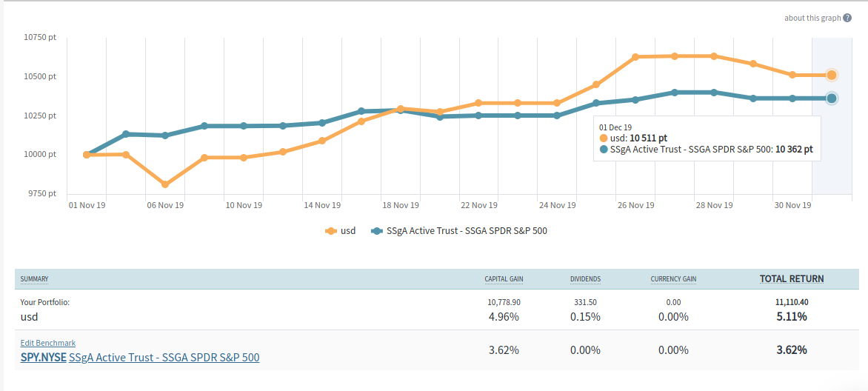Click the portfolio's 5.11% total return value
This screenshot has width=868, height=391.
[791, 316]
